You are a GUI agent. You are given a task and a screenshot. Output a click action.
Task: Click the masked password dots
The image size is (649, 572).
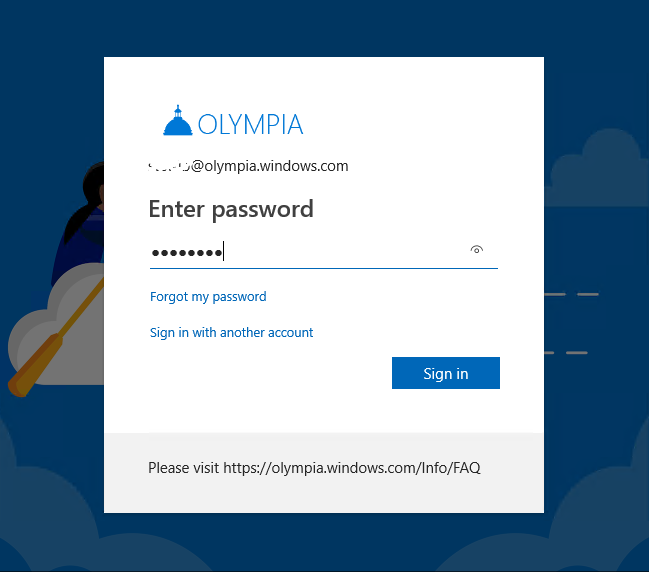[x=186, y=253]
